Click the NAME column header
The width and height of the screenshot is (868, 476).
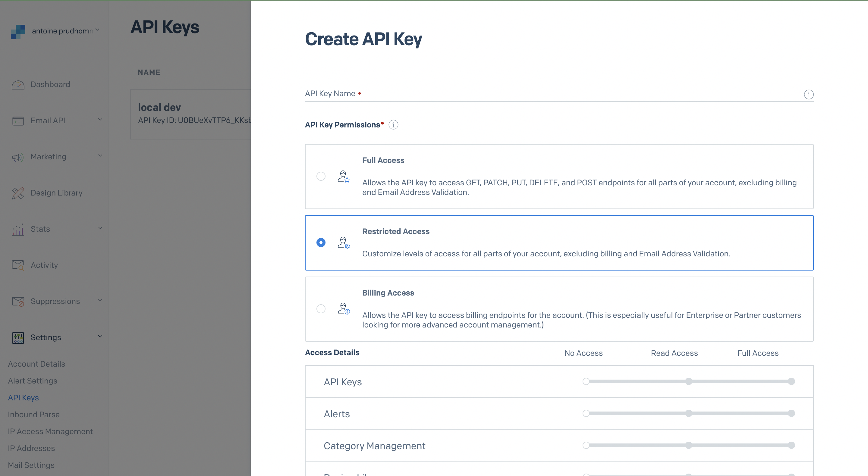pyautogui.click(x=149, y=72)
